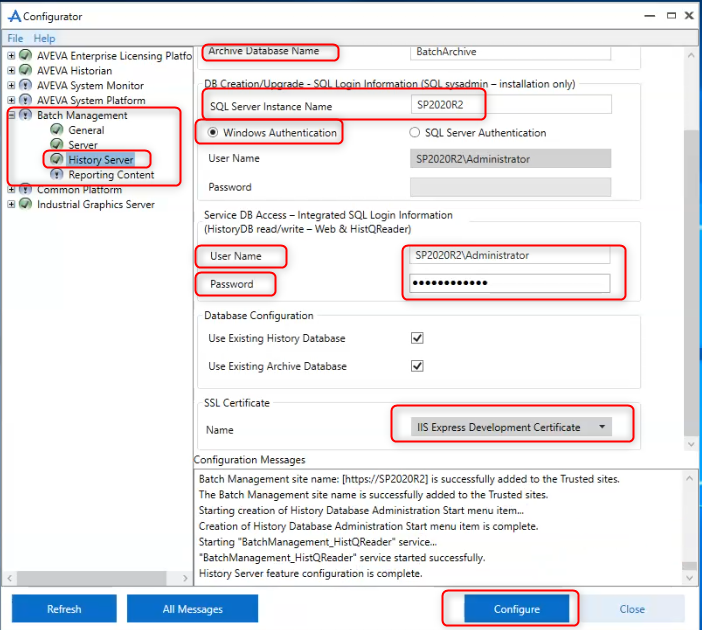This screenshot has width=702, height=630.
Task: Expand the Industrial Graphics Server node
Action: point(11,204)
